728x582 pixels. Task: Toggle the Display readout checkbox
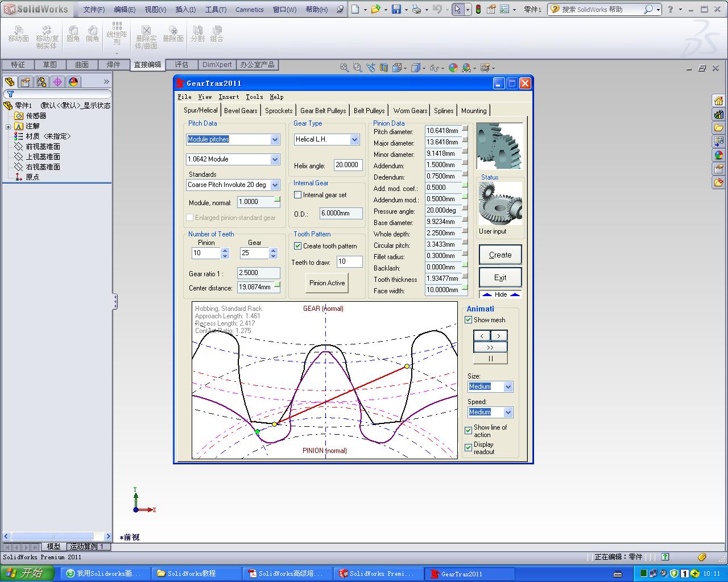469,447
